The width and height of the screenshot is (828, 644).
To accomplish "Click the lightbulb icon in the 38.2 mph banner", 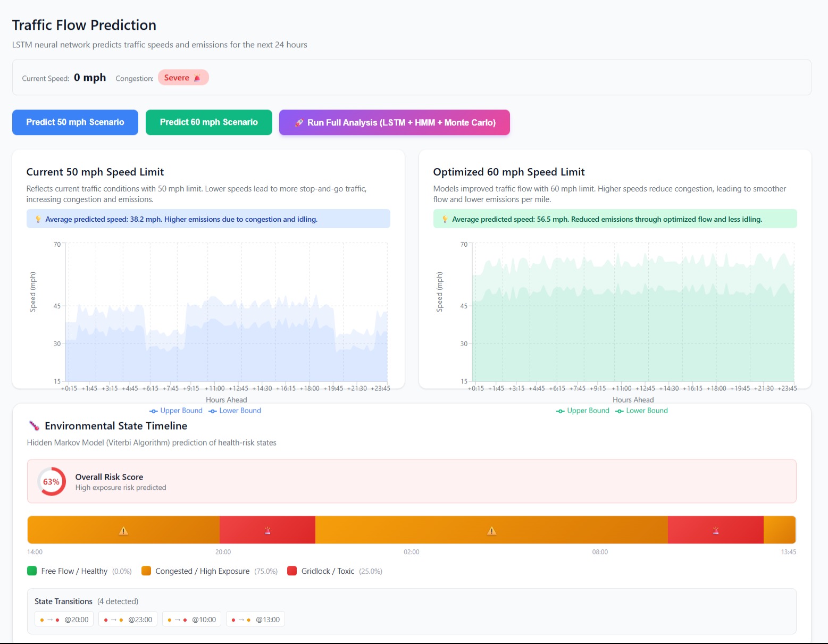I will [x=38, y=219].
